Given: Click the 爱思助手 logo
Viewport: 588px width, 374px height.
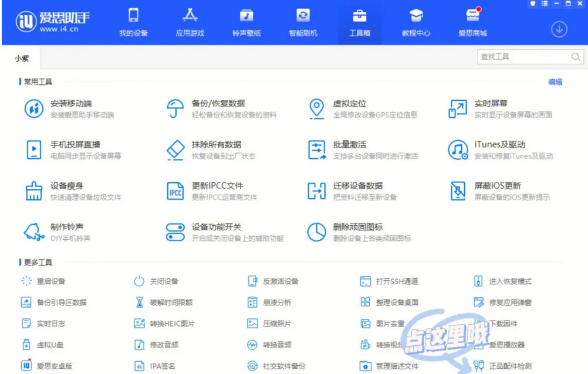Looking at the screenshot, I should coord(52,21).
